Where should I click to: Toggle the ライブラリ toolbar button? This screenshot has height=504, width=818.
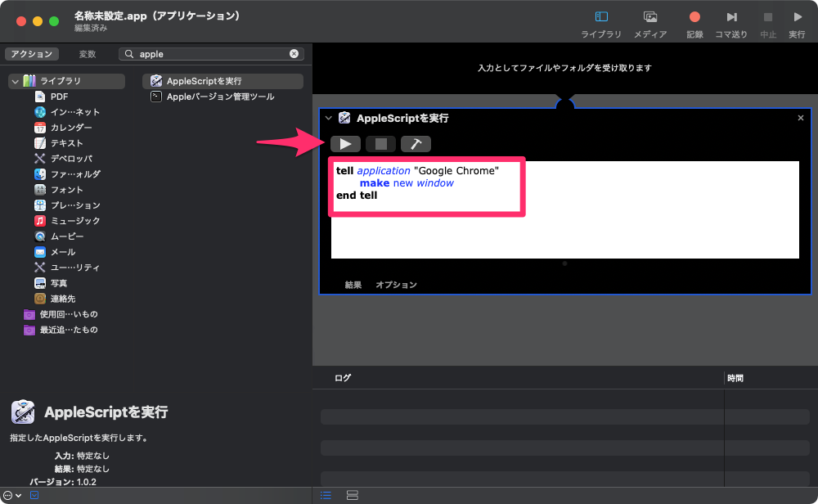tap(601, 24)
